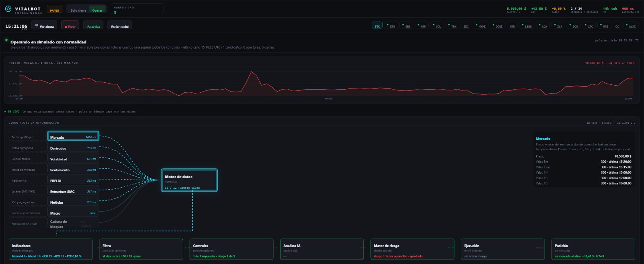Choose the XLM symbol chip
Viewport: 644px width, 264px height.
[x=558, y=26]
